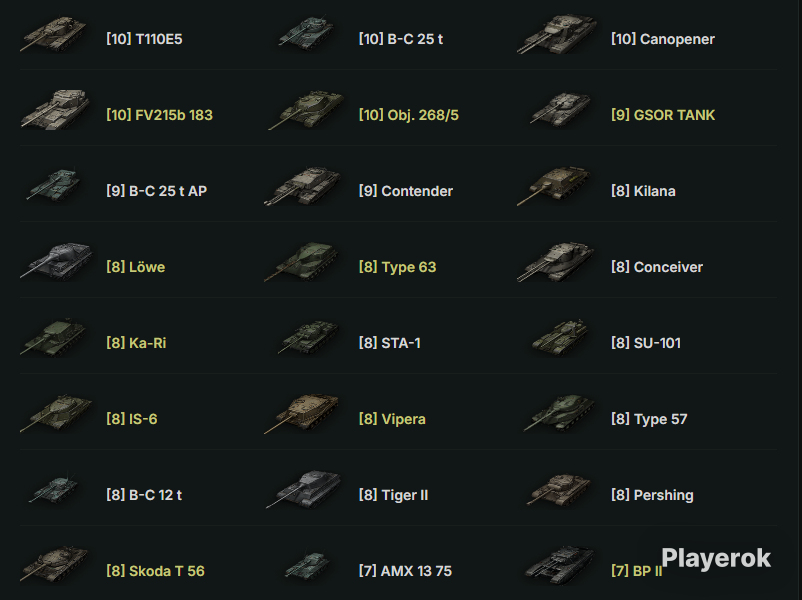The image size is (802, 600).
Task: Select the Kilana tank destroyer icon
Action: (x=554, y=185)
